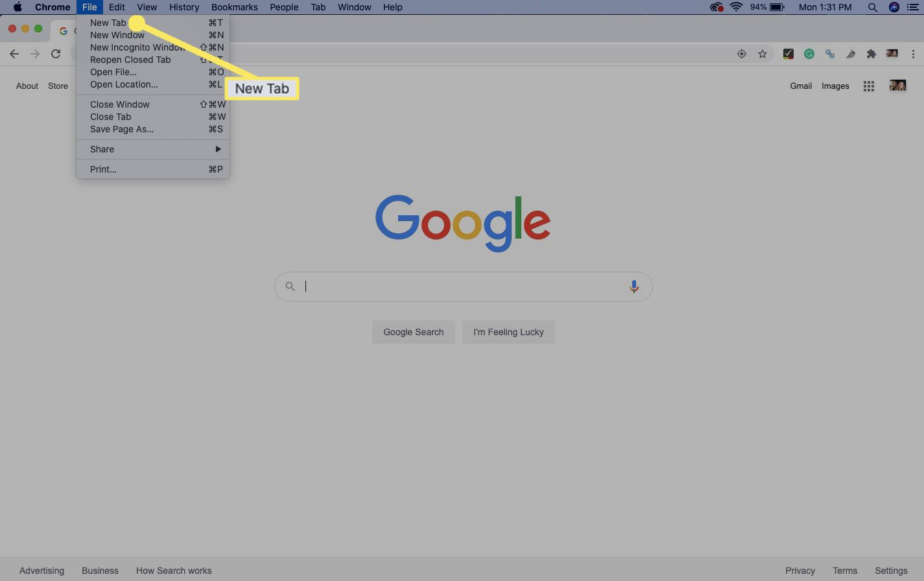Click I'm Feeling Lucky button
Image resolution: width=924 pixels, height=581 pixels.
(508, 332)
